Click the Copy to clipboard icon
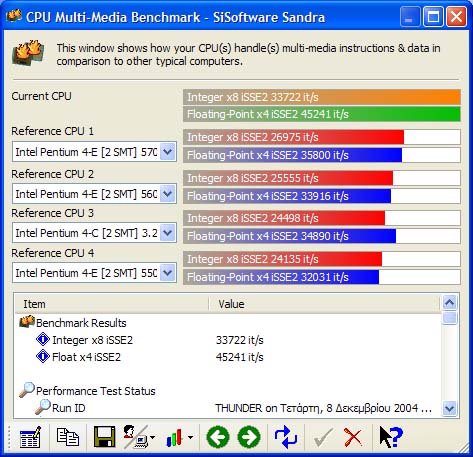Screen dimensions: 473x457 (x=68, y=437)
